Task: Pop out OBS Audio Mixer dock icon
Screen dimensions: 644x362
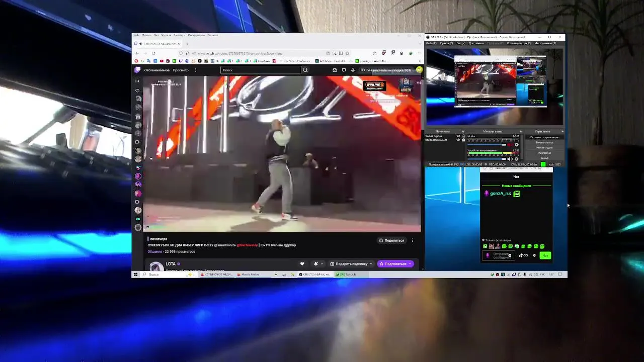Action: point(521,131)
